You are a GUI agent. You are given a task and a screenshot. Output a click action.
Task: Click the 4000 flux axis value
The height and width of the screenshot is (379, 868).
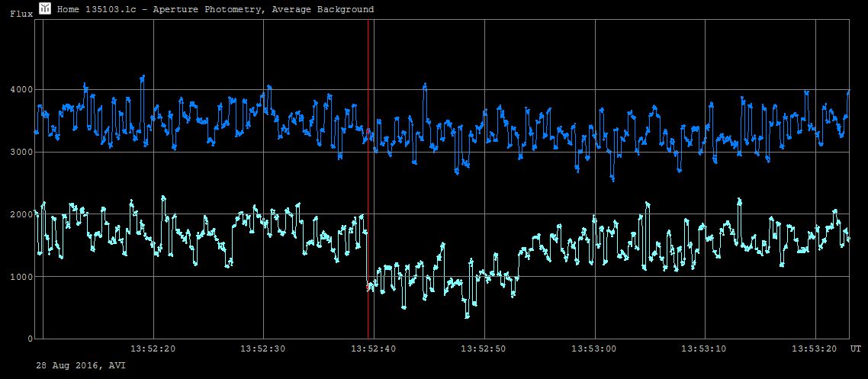[21, 90]
